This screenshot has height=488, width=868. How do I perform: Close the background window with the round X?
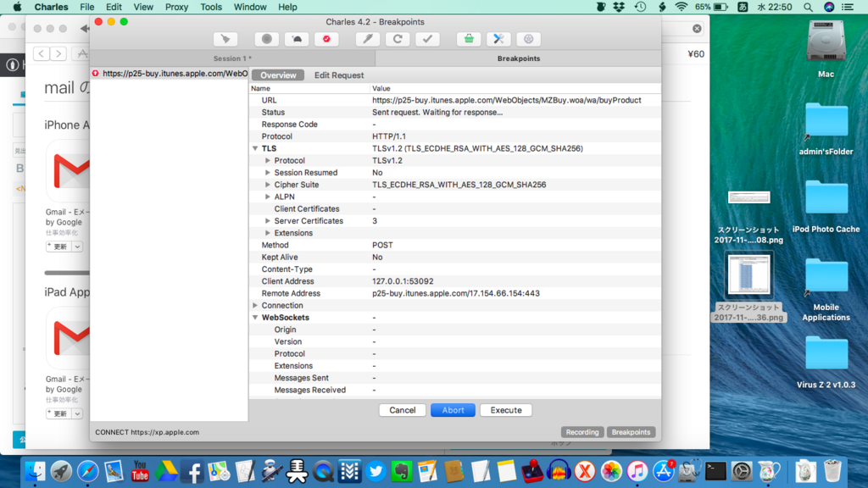click(697, 28)
